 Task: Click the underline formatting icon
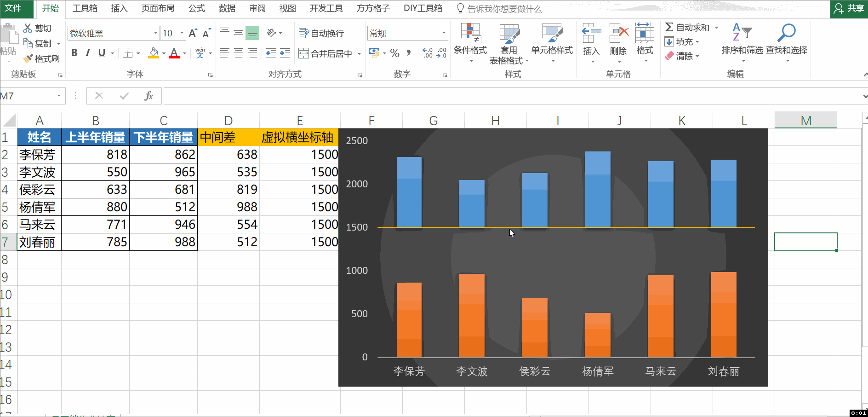coord(101,53)
